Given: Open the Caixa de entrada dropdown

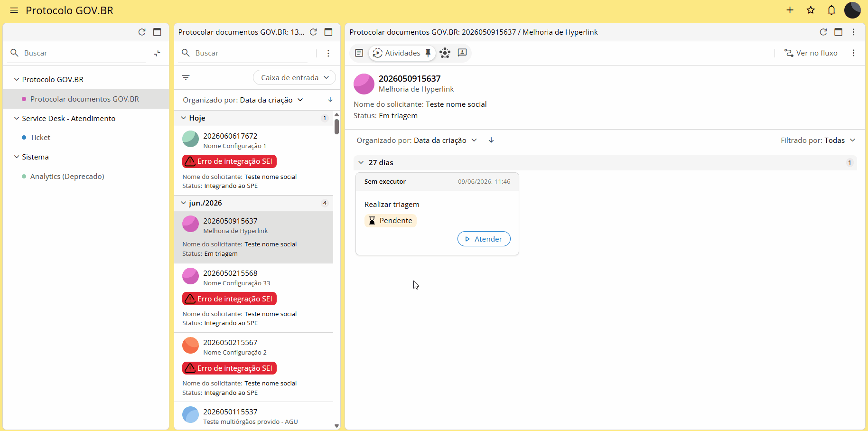Looking at the screenshot, I should coord(294,77).
